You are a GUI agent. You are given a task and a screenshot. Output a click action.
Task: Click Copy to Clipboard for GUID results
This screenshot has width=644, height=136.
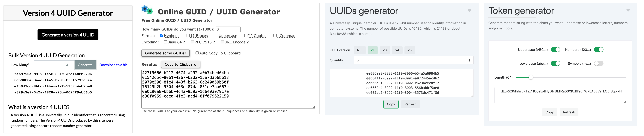pyautogui.click(x=180, y=64)
